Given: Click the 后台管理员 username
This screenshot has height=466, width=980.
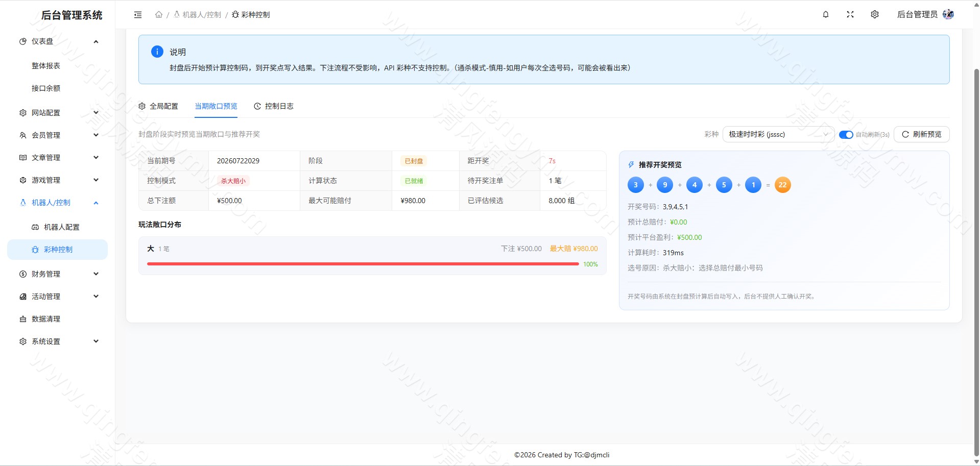Looking at the screenshot, I should click(x=917, y=14).
